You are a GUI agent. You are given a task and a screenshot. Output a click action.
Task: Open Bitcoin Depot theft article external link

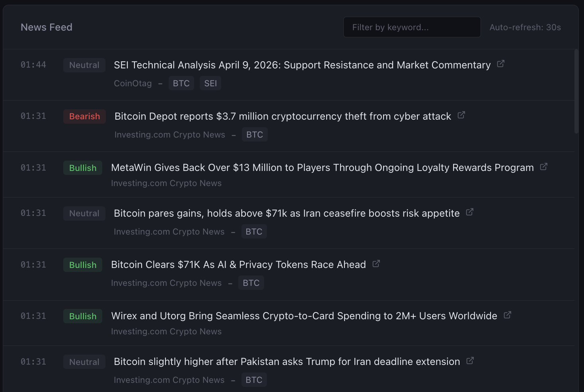click(461, 114)
